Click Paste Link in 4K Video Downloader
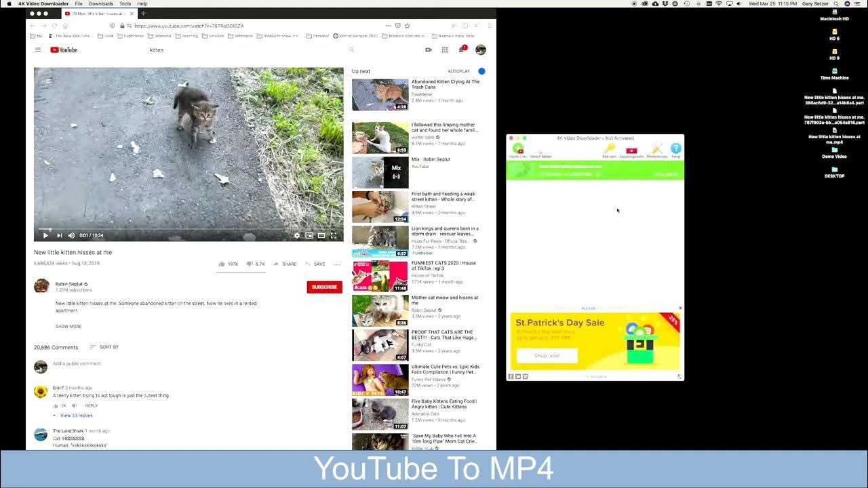Viewport: 868px width, 488px height. click(518, 150)
